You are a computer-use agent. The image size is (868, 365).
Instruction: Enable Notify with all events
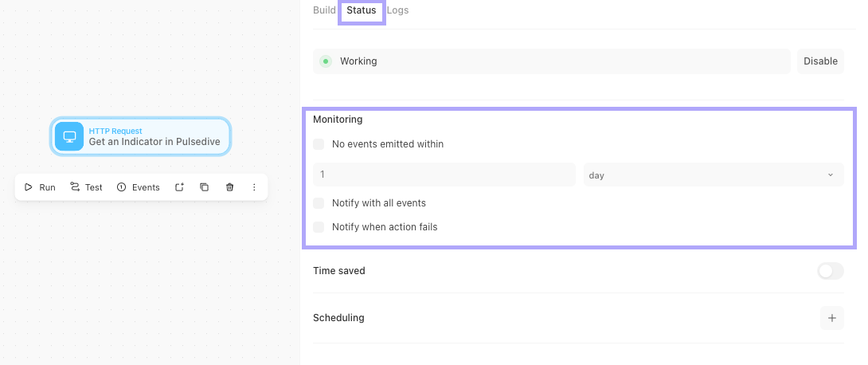tap(319, 203)
